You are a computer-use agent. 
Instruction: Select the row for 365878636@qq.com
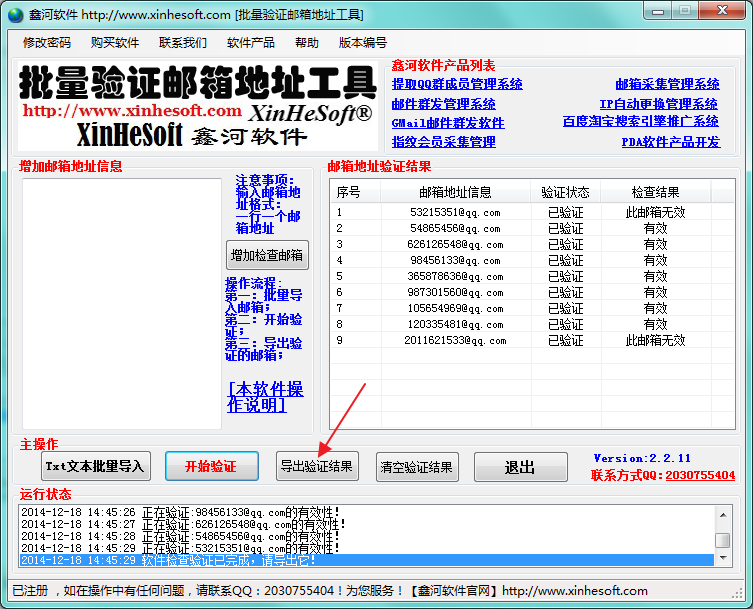pos(532,276)
